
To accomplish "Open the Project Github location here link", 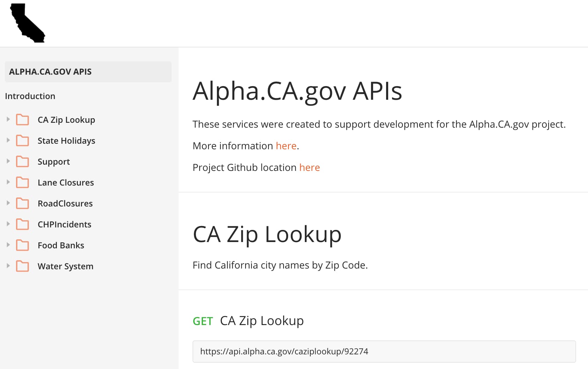I will (x=309, y=167).
